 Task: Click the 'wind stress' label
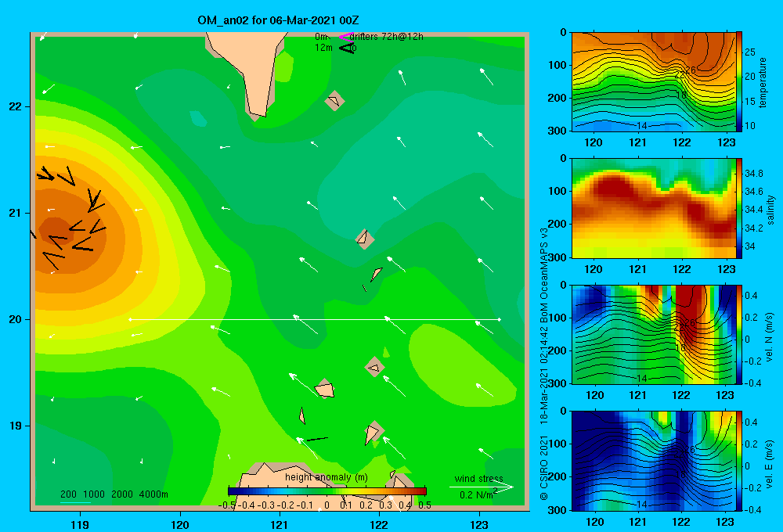pyautogui.click(x=479, y=478)
